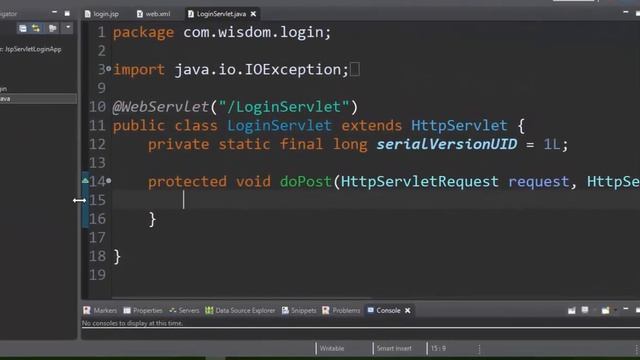Select the JspServletLoginApp project entry
Viewport: 640px width, 360px height.
pos(32,49)
